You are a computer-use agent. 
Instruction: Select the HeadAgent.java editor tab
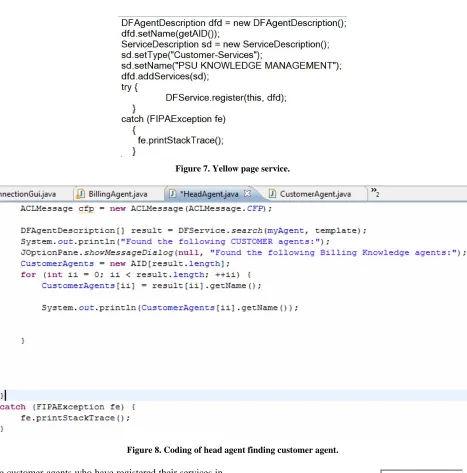pos(209,194)
